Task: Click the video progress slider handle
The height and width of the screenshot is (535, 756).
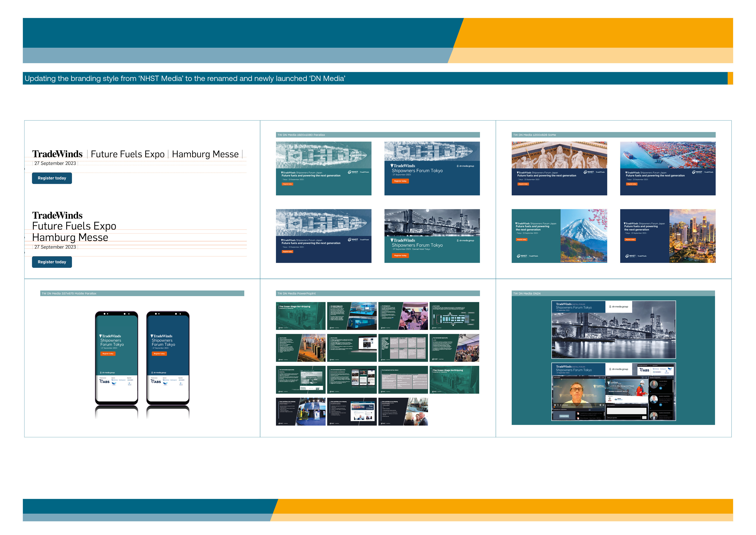Action: [x=554, y=407]
